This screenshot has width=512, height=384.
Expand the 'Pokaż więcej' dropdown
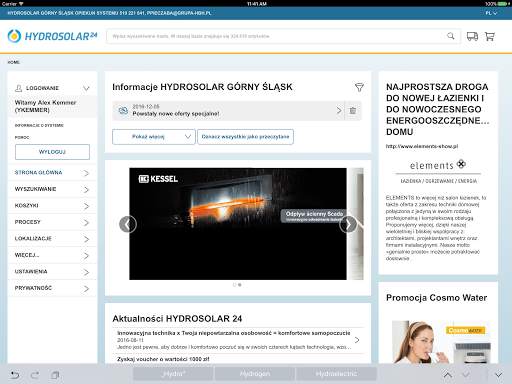154,137
